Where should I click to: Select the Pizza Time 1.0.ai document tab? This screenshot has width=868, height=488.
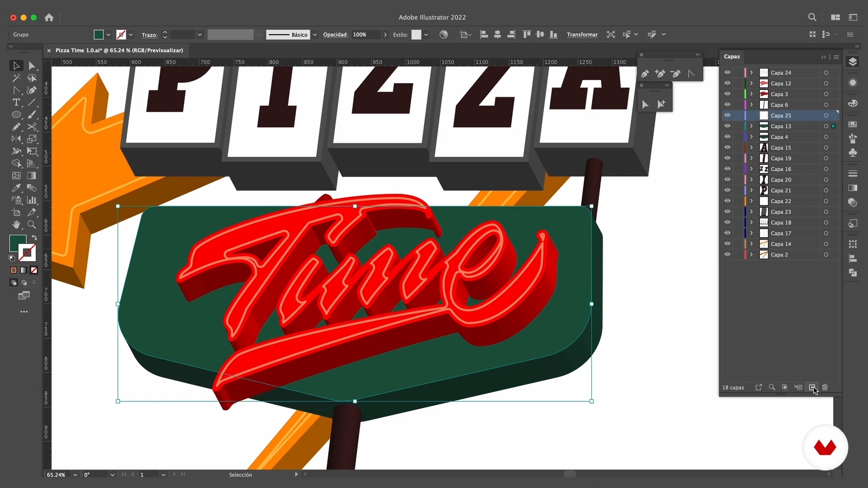point(119,51)
